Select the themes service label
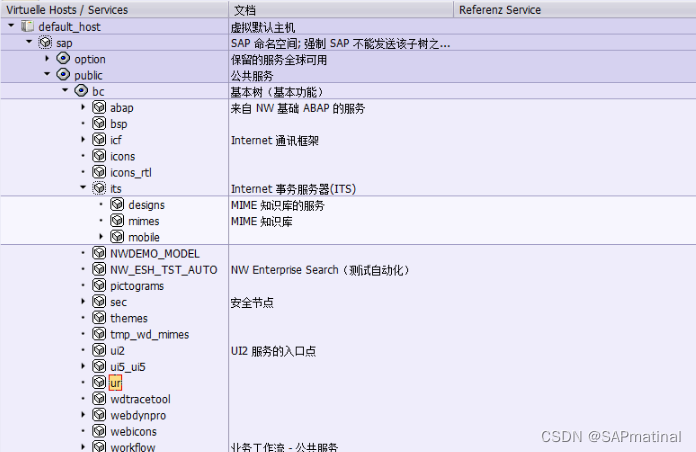Screen dimensions: 696x452 tap(129, 318)
